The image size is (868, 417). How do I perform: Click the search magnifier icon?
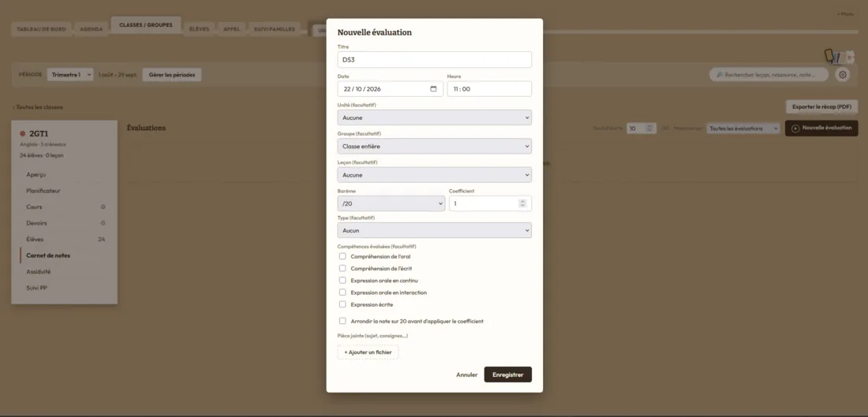pos(719,75)
